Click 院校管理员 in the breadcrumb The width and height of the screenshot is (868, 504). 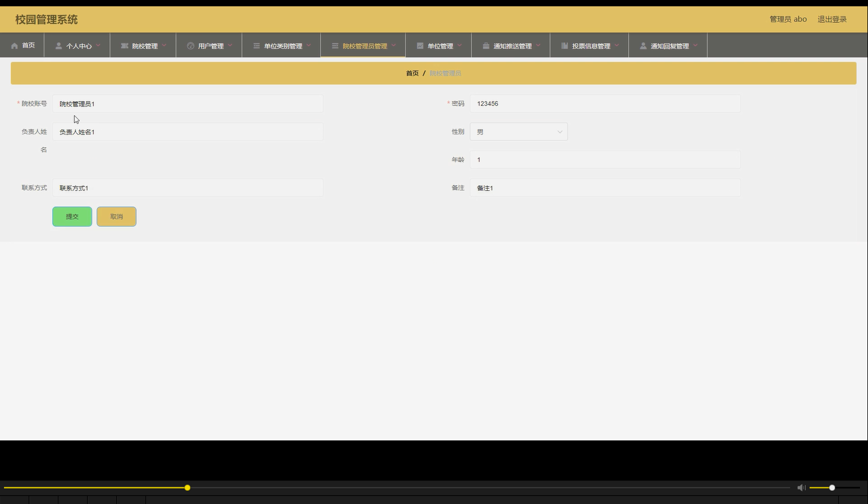[x=445, y=73]
